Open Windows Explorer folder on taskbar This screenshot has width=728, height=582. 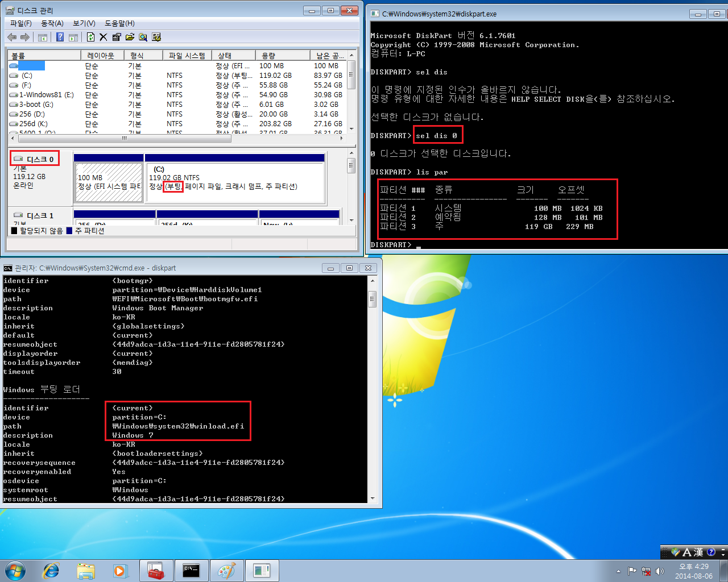click(86, 571)
